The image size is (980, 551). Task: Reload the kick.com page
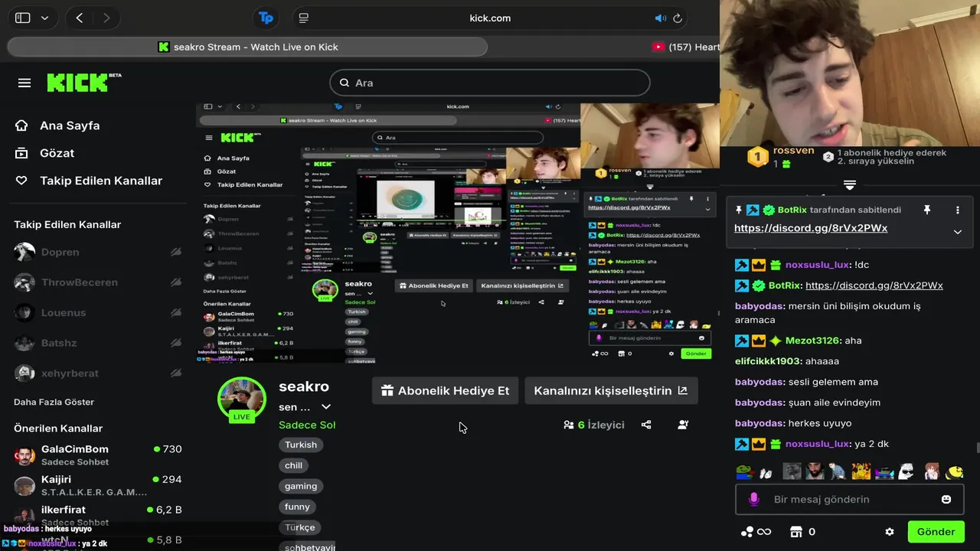pos(678,18)
